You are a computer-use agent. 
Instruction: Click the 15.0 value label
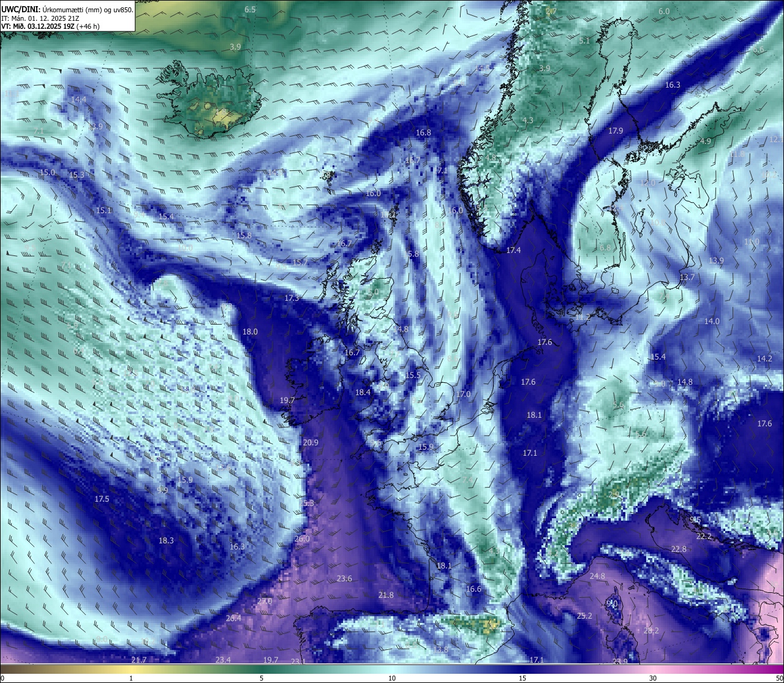[47, 173]
